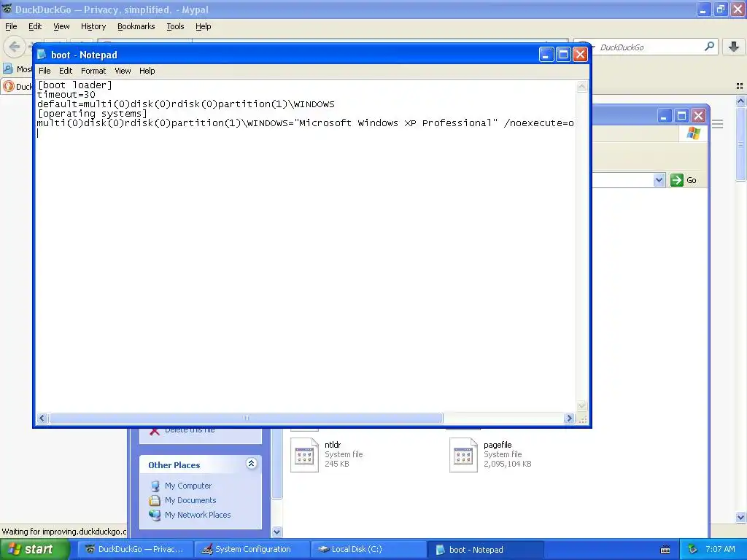
Task: Open Notepad View menu
Action: pyautogui.click(x=123, y=71)
